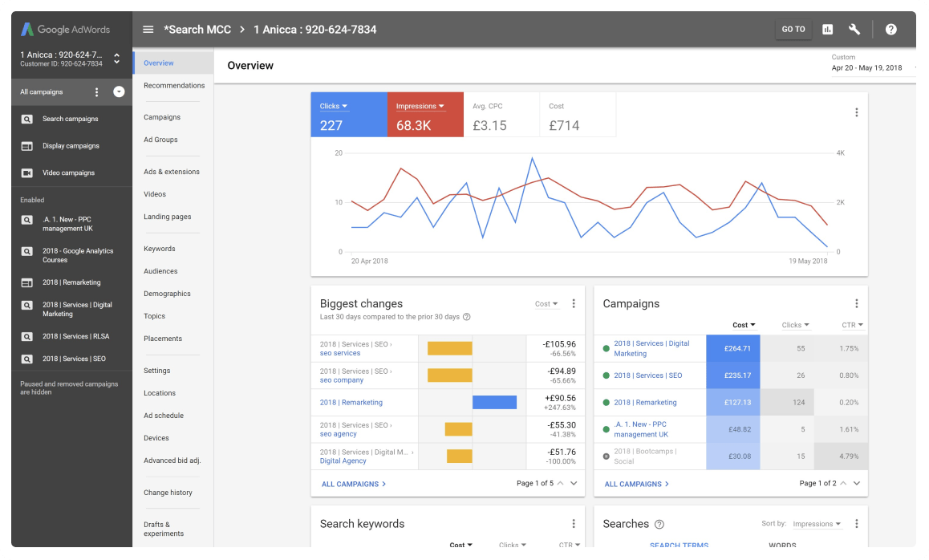
Task: Collapse the All campaigns sidebar panel
Action: [x=119, y=91]
